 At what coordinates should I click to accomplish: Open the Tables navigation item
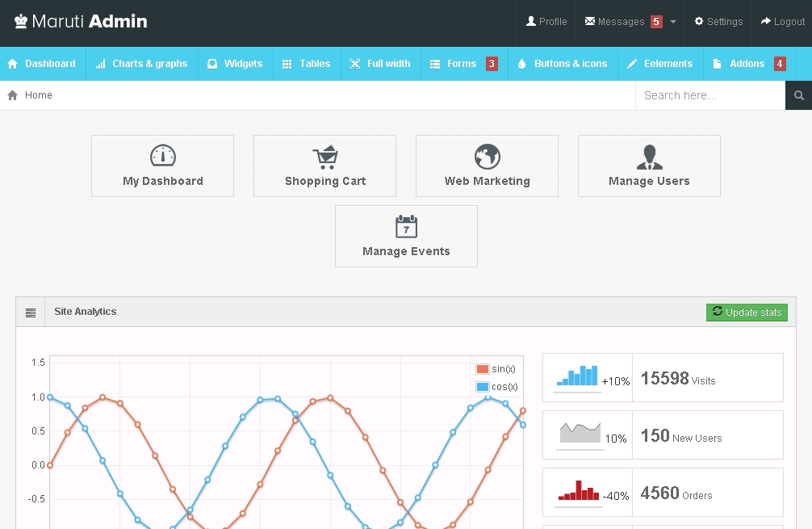(306, 64)
